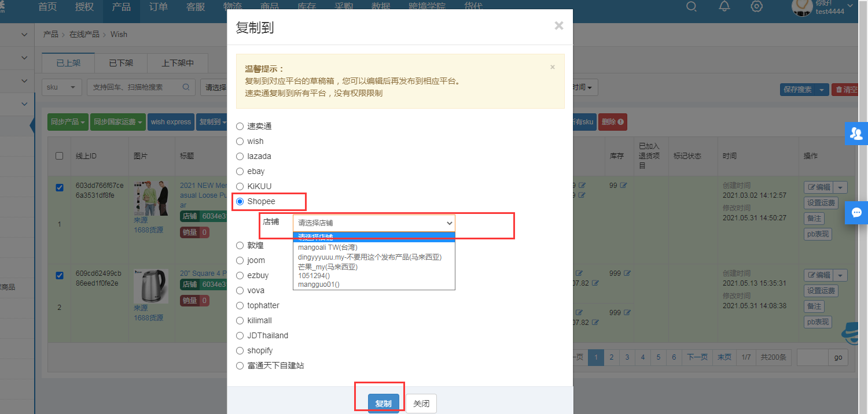Click the blue 复制 button
868x414 pixels.
(384, 404)
